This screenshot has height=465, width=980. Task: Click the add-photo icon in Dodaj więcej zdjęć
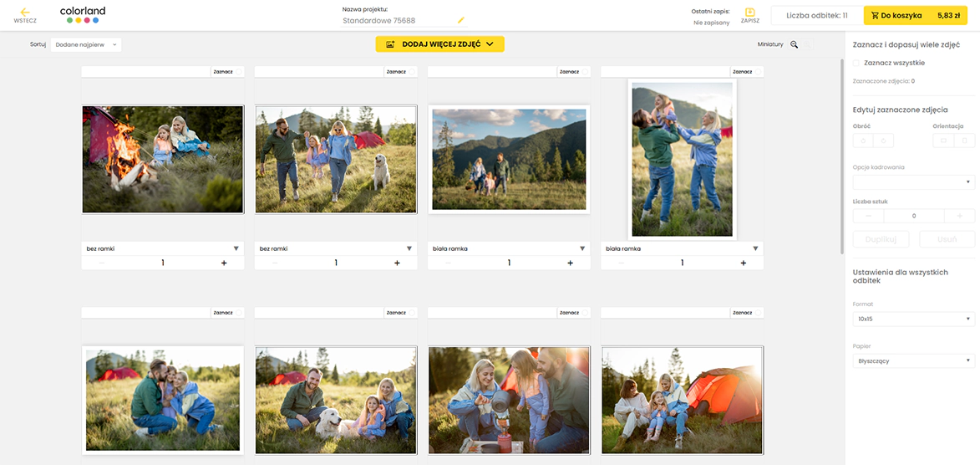391,44
